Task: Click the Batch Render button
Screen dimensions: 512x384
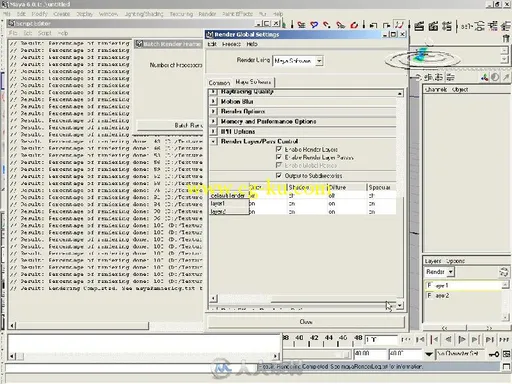Action: [170, 125]
